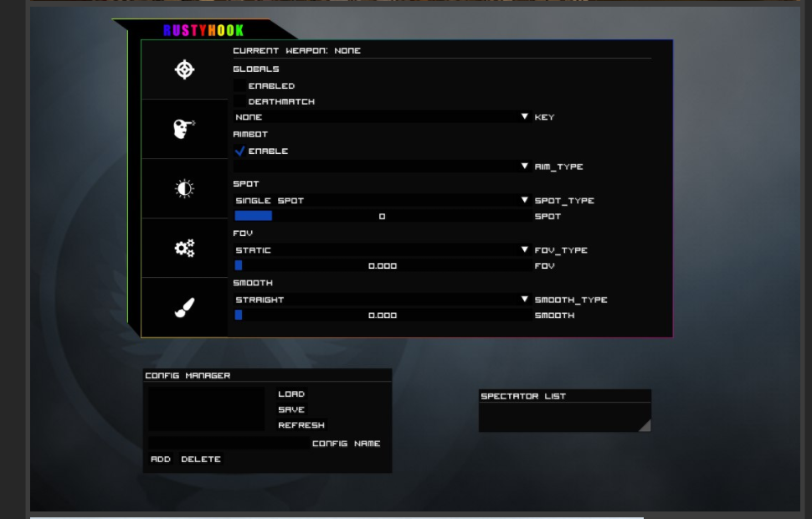
Task: Click the Aimbot section heading
Action: [250, 134]
